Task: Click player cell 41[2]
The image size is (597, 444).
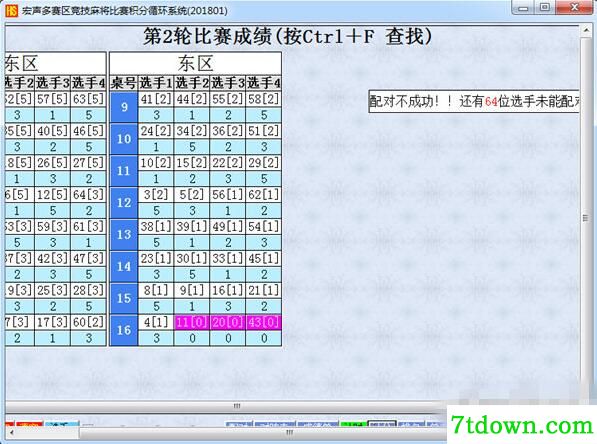Action: click(156, 99)
